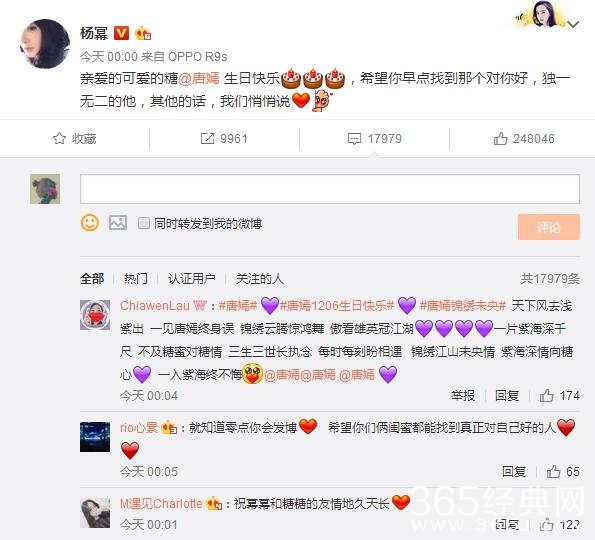Expand the post options chevron arrow

pyautogui.click(x=573, y=24)
